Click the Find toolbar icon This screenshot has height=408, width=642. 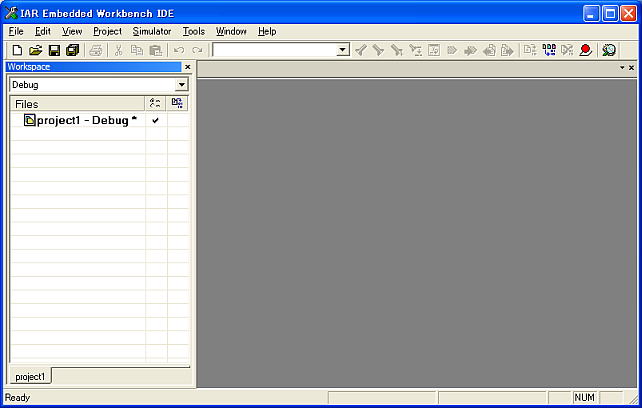(397, 50)
